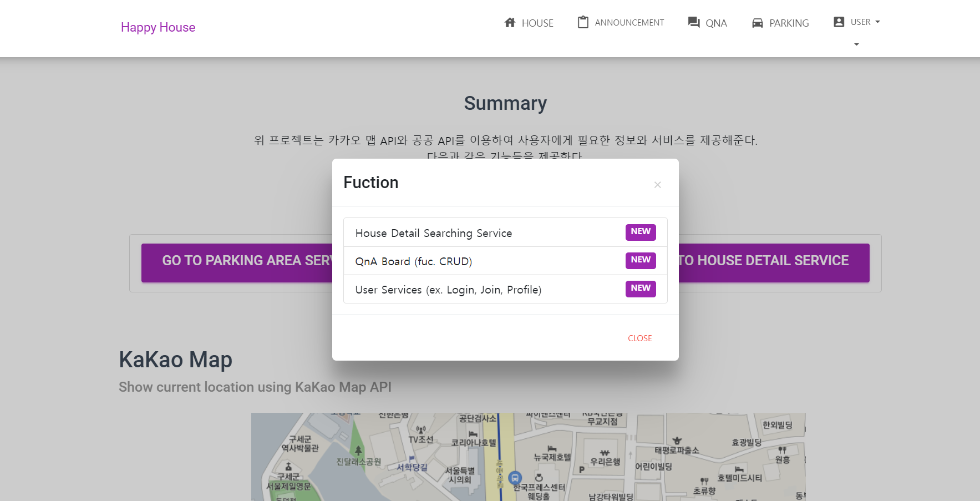Click the NEW badge beside QnA Board
The width and height of the screenshot is (980, 501).
click(641, 260)
